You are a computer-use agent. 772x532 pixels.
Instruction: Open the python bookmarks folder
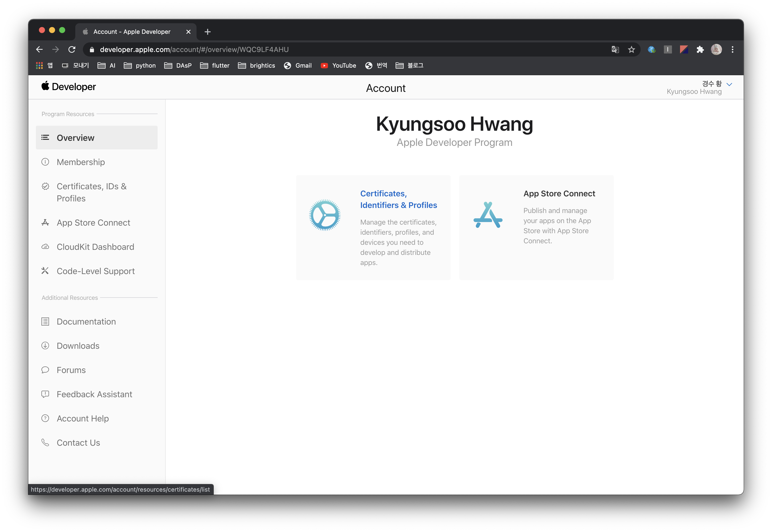140,66
